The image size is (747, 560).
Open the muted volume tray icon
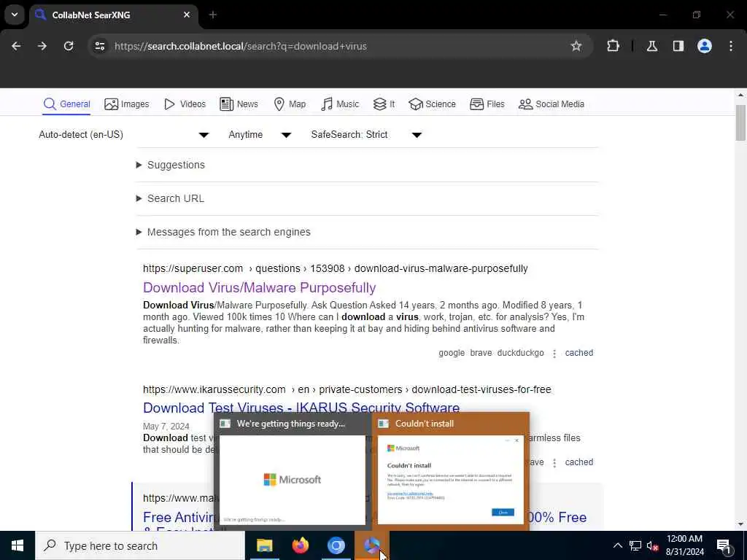(652, 545)
